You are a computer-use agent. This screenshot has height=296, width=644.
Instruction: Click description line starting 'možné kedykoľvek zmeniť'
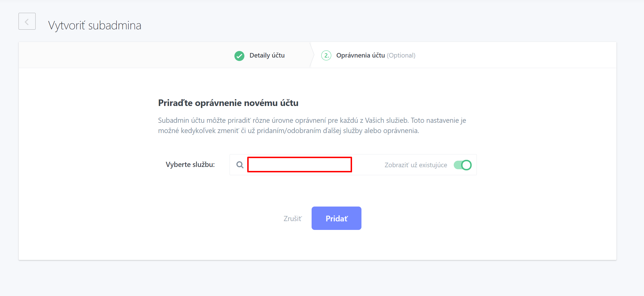tap(289, 130)
